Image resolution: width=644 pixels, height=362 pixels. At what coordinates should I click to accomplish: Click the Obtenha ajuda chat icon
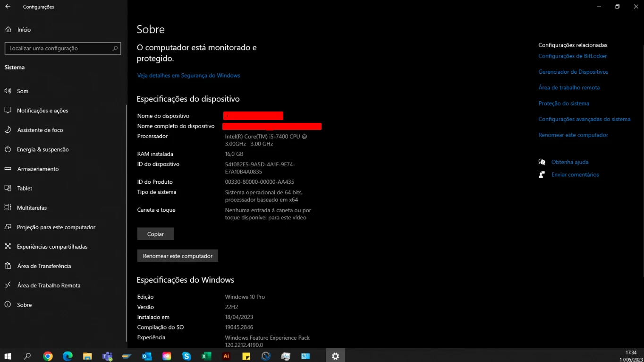click(542, 162)
